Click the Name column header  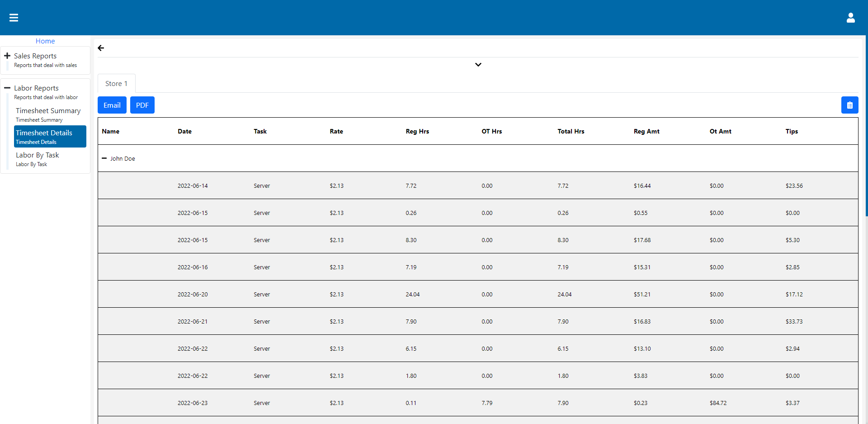click(x=111, y=131)
